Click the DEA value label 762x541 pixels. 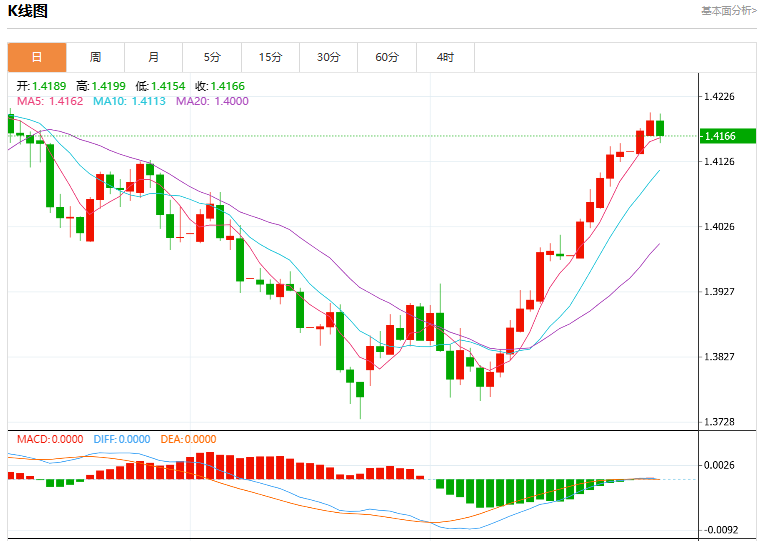point(189,439)
